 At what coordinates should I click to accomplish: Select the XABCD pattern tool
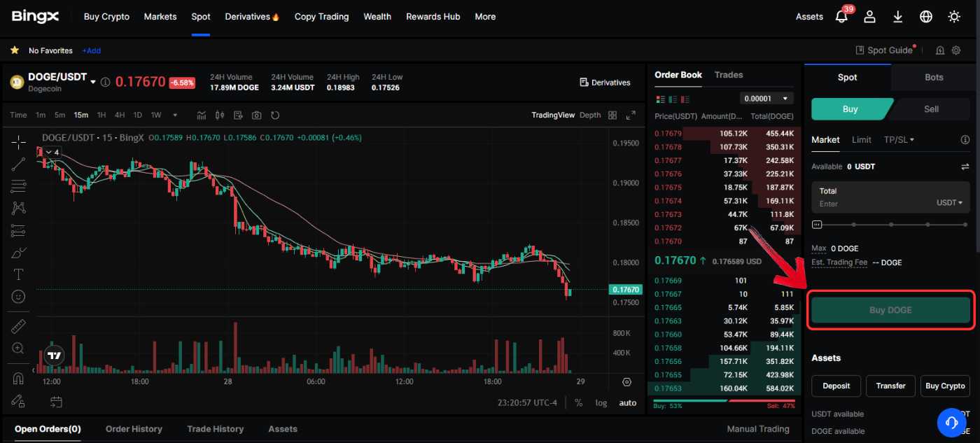pyautogui.click(x=19, y=208)
